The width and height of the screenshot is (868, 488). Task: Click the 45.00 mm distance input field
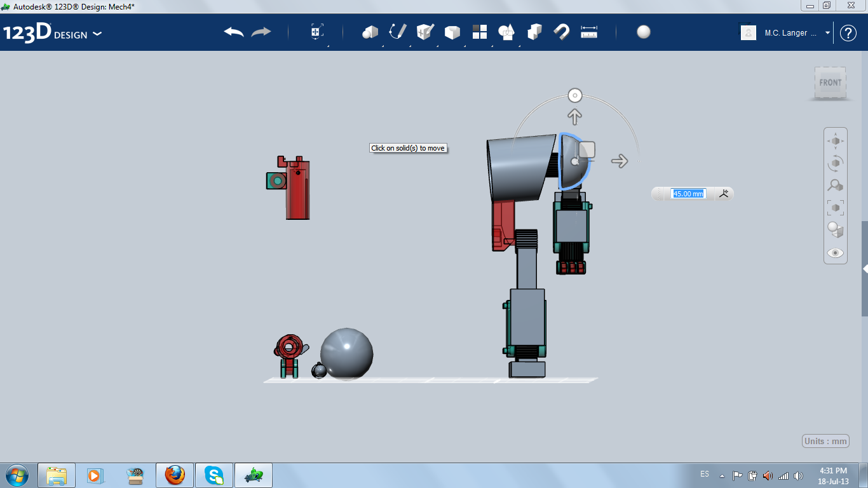688,194
